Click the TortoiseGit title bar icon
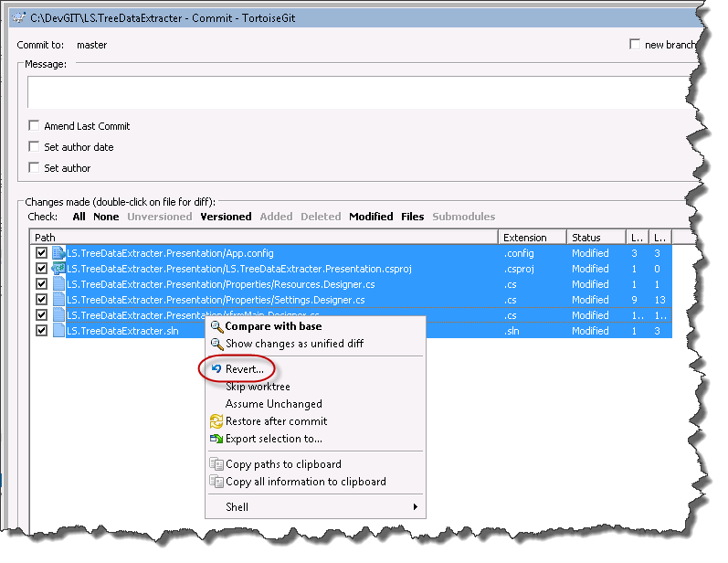This screenshot has width=728, height=563. (x=18, y=18)
